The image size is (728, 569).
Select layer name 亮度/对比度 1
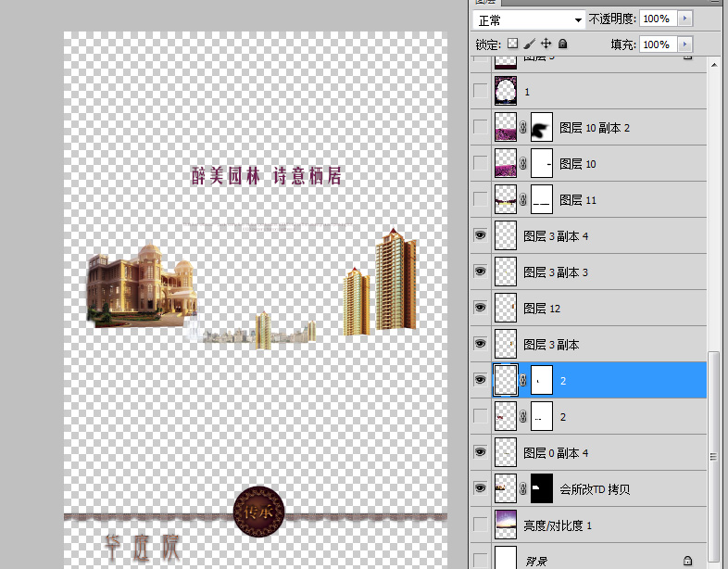click(x=558, y=525)
